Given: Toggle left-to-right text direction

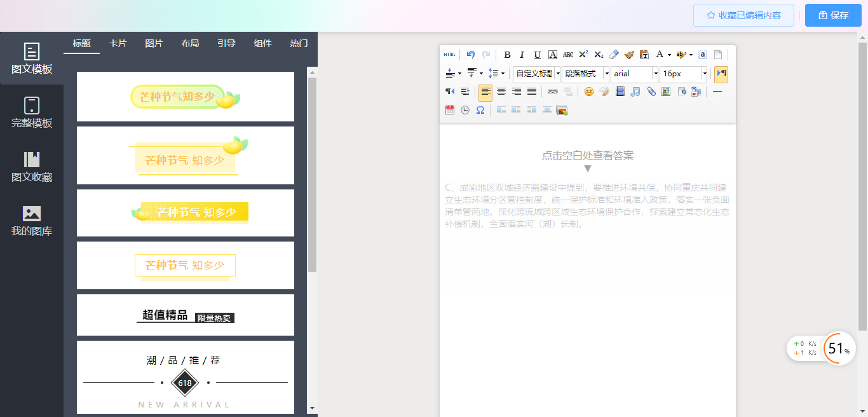Looking at the screenshot, I should tap(721, 74).
